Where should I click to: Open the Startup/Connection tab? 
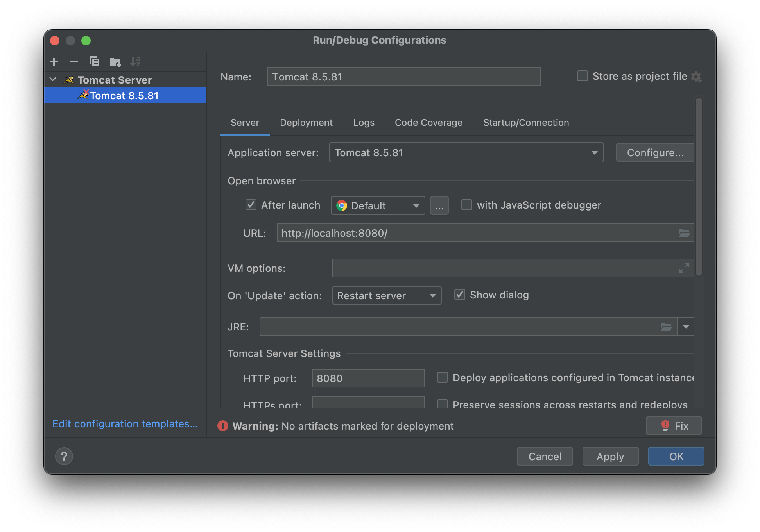[526, 123]
